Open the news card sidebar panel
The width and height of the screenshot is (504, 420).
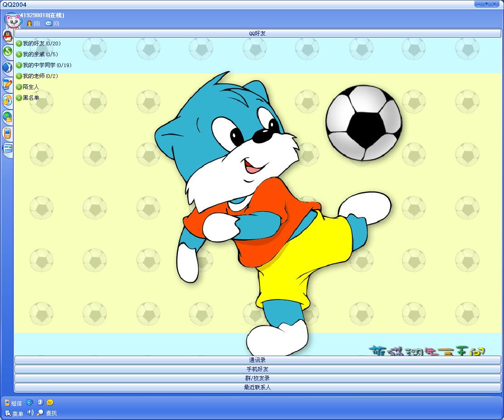tap(8, 149)
